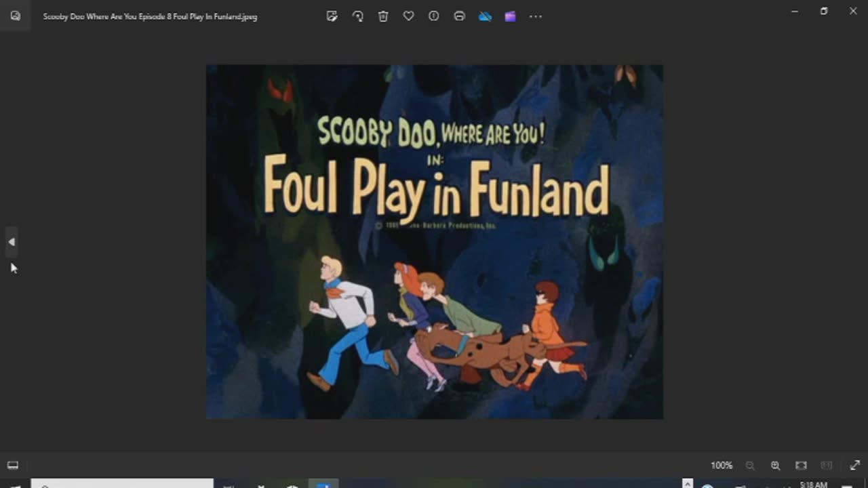Image resolution: width=868 pixels, height=488 pixels.
Task: Enter fullscreen mode
Action: point(854,466)
